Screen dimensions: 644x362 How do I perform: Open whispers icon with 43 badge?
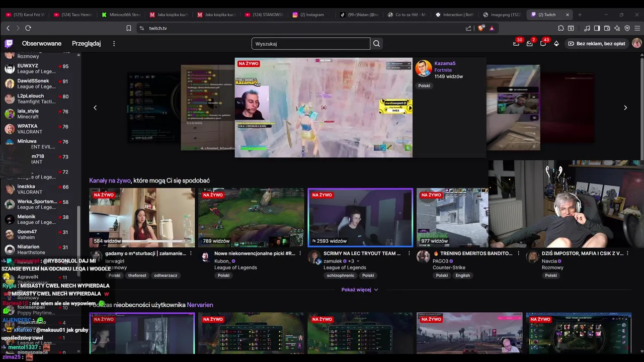[x=543, y=44]
